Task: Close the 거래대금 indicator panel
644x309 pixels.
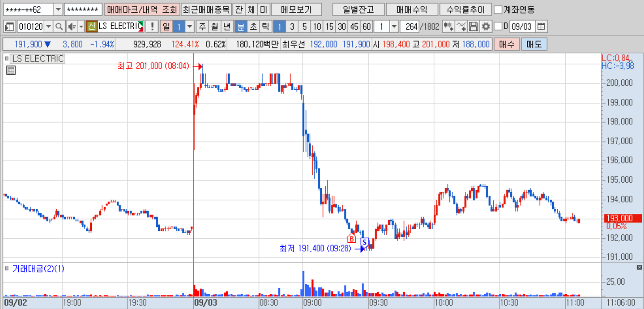Action: coord(639,267)
